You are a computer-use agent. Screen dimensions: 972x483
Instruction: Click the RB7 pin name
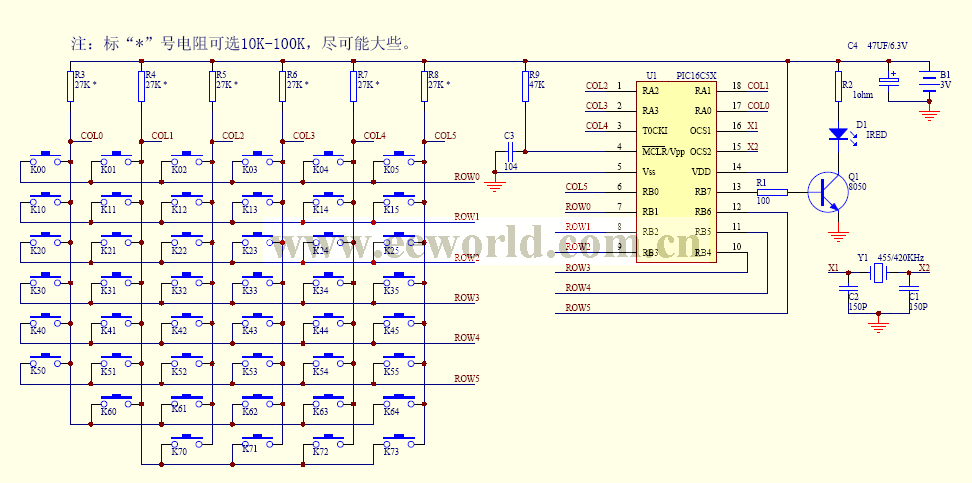(703, 192)
